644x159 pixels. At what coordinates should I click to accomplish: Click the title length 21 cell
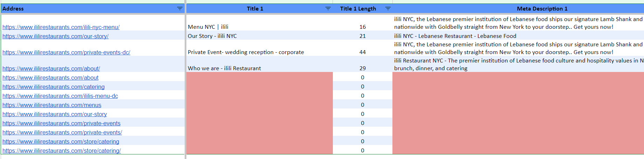[363, 35]
